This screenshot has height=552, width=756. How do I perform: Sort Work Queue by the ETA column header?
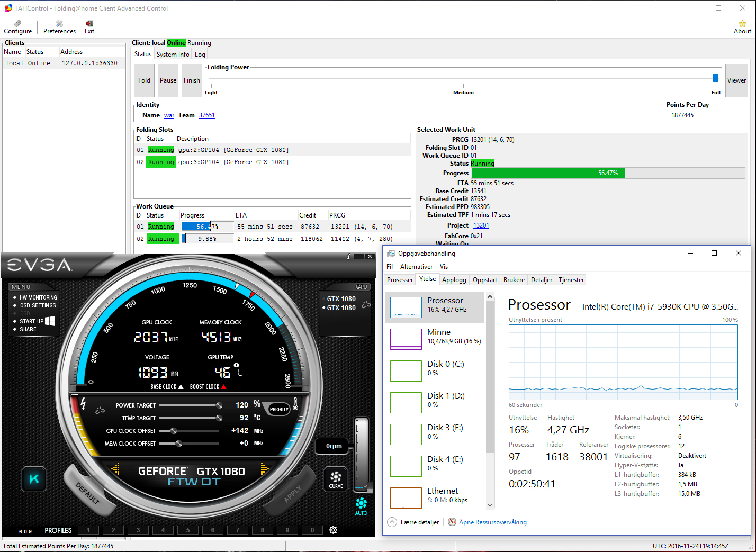[x=241, y=215]
